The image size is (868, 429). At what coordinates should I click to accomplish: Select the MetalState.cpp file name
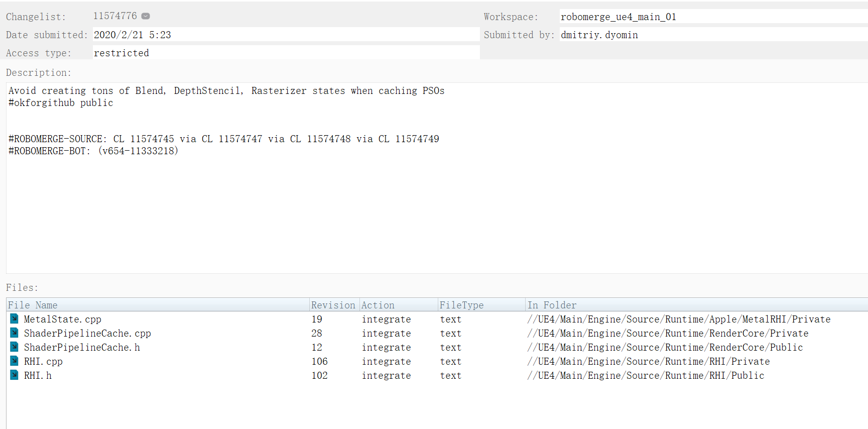[x=63, y=319]
